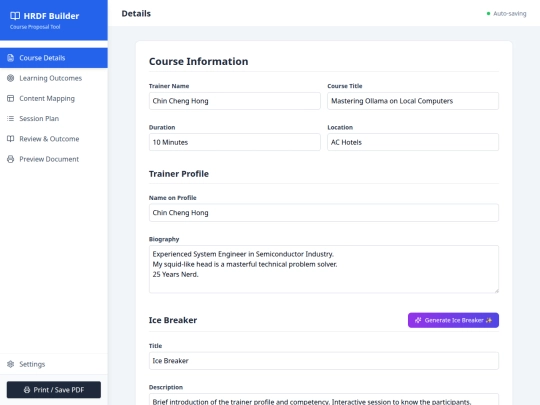Image resolution: width=540 pixels, height=405 pixels.
Task: Click Generate Ice Breaker button
Action: tap(453, 320)
